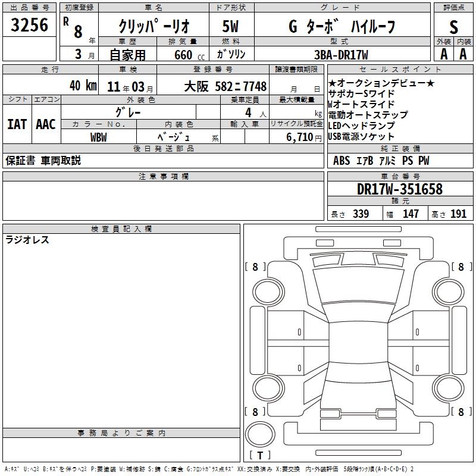The image size is (476, 476).
Task: Select the chassis number DR17W-351658
Action: [400, 190]
